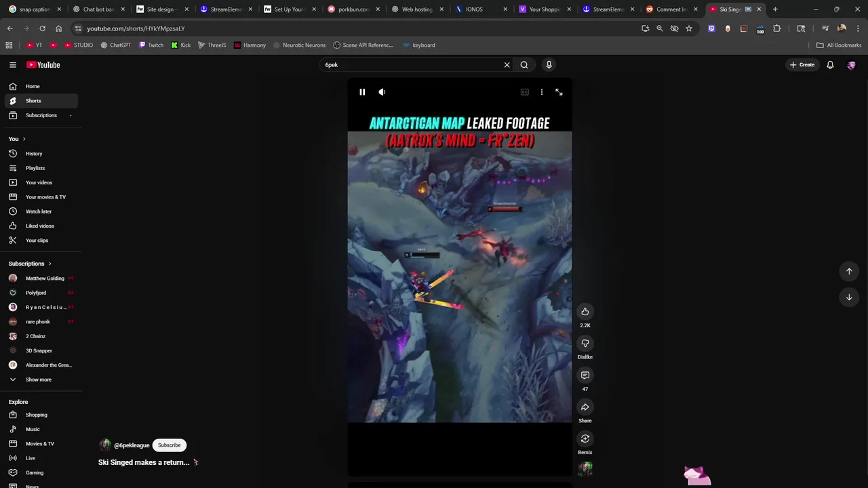Screen dimensions: 868x488
Task: Open the comments with 47 count
Action: 585,375
